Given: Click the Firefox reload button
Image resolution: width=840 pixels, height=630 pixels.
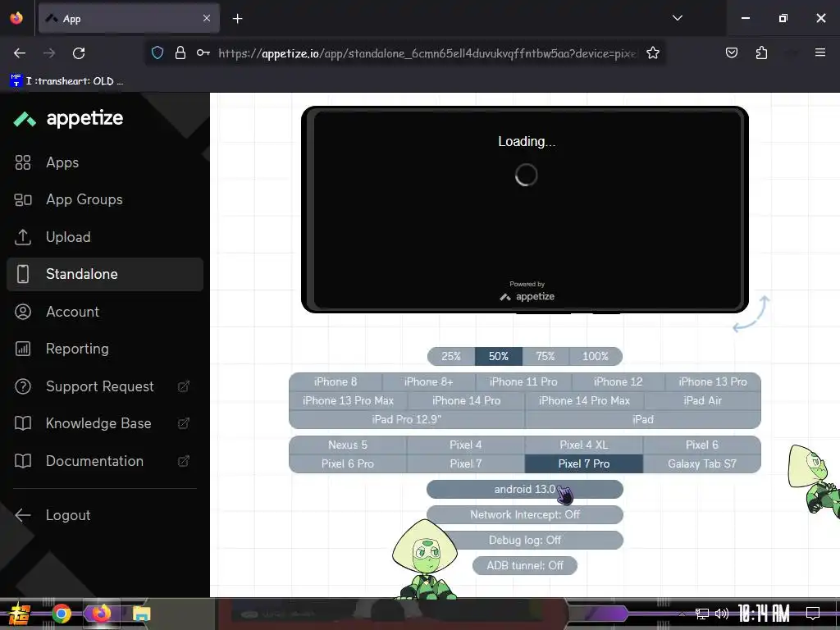Looking at the screenshot, I should [x=79, y=53].
